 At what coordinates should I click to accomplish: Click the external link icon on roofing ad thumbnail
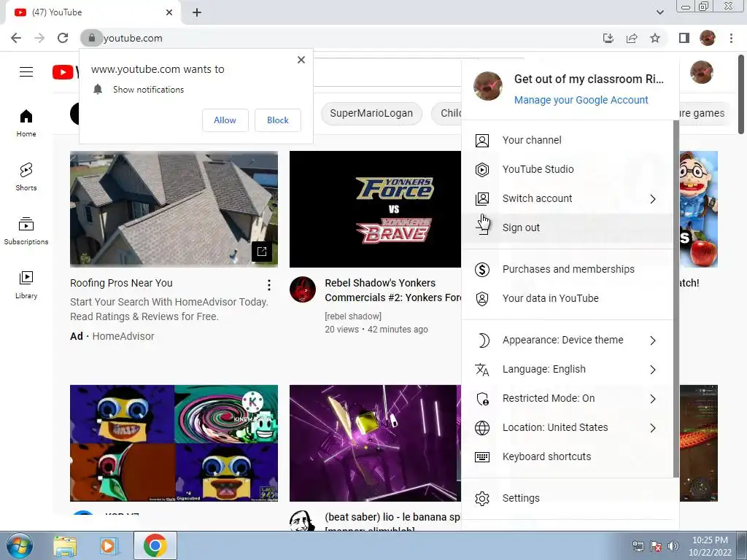click(262, 252)
